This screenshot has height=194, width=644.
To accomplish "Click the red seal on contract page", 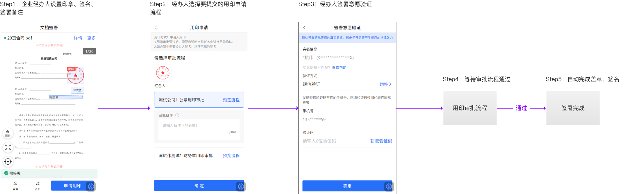I will (76, 76).
